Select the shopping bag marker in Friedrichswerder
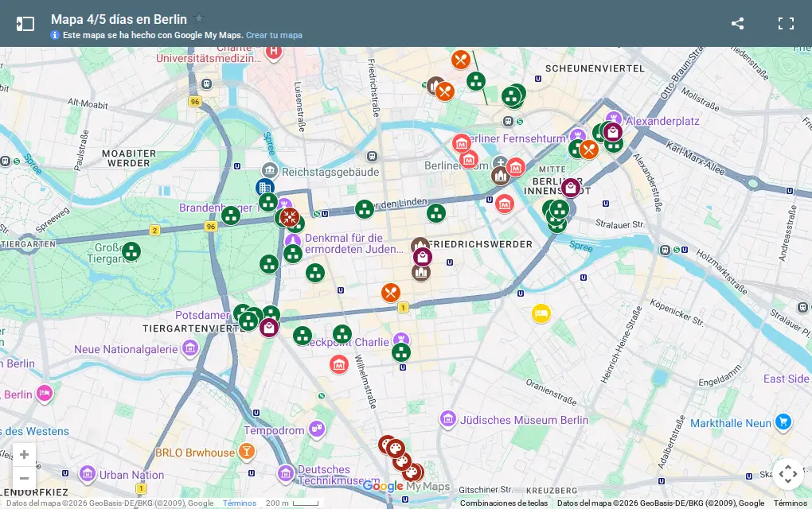This screenshot has width=812, height=509. coord(423,257)
